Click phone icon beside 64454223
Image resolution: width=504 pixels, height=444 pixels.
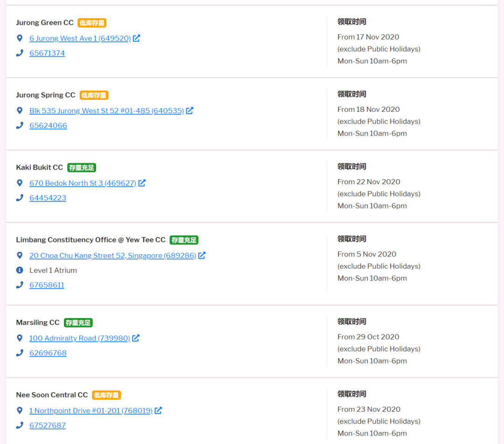click(20, 198)
